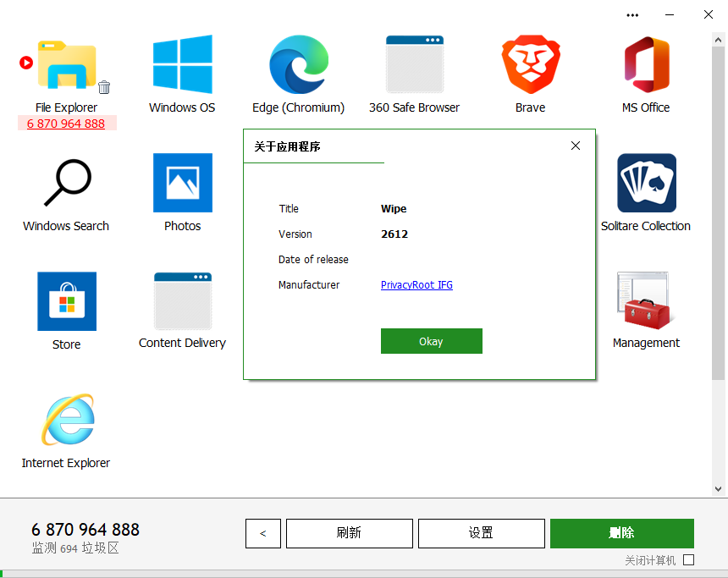
Task: Click the red 6 870 964 888 link
Action: (66, 124)
